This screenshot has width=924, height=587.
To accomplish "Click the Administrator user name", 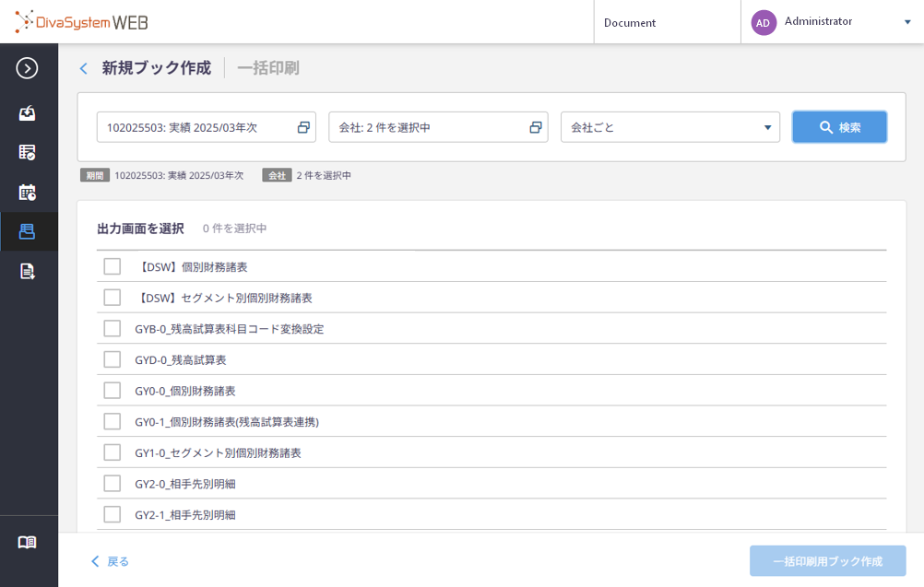I will coord(818,21).
